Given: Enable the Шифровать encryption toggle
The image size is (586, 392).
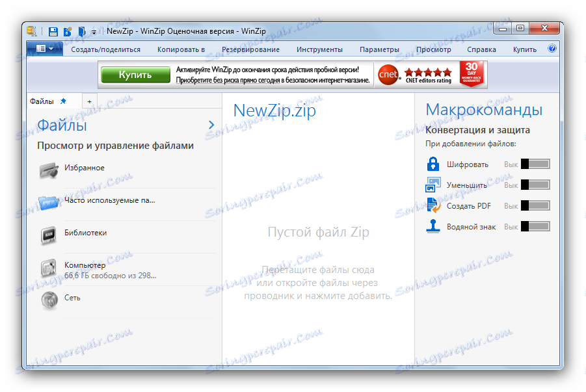Looking at the screenshot, I should 535,164.
